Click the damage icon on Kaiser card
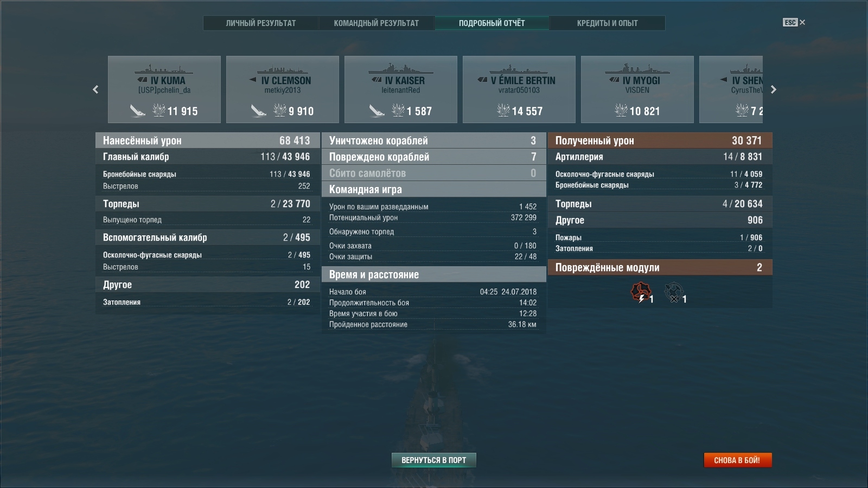Screen dimensions: 868x488 (x=398, y=111)
